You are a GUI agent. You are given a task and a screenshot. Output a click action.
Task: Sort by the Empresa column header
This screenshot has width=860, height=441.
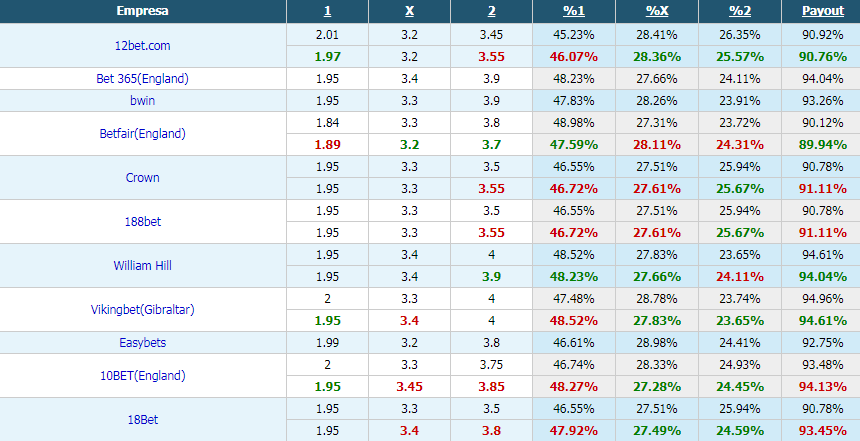click(x=143, y=11)
